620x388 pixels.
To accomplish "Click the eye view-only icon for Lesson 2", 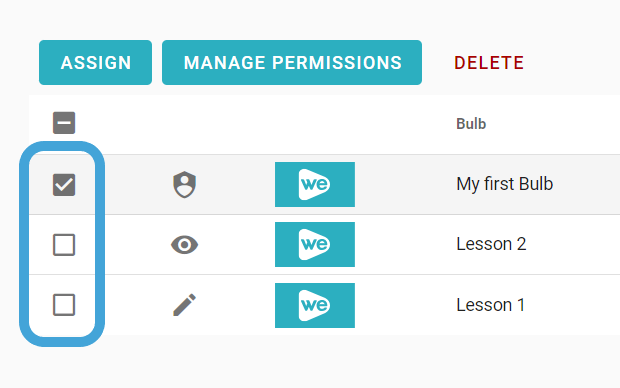I will (185, 245).
